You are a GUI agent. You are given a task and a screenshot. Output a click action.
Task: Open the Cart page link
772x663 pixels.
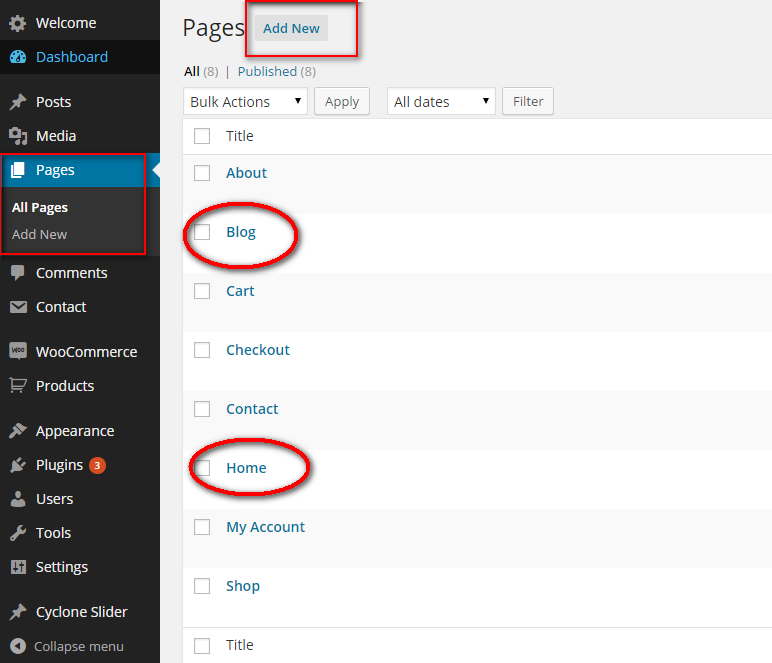click(x=240, y=291)
